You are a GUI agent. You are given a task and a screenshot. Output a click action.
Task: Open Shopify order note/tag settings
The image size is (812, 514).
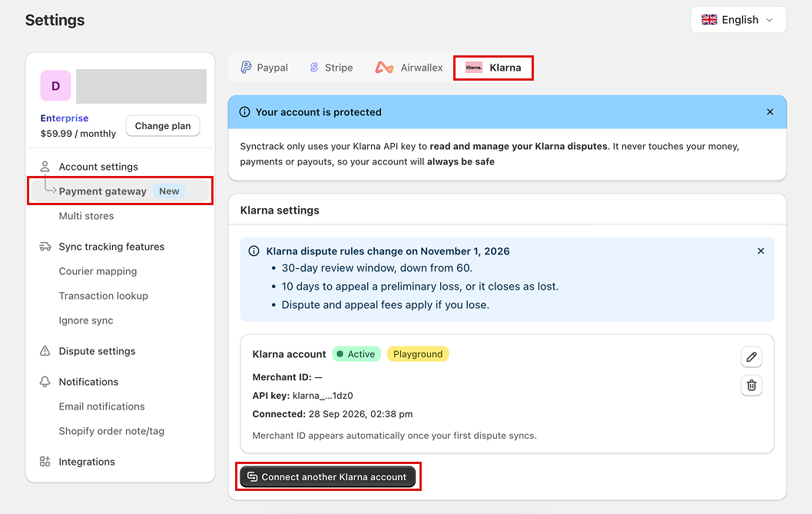click(111, 431)
